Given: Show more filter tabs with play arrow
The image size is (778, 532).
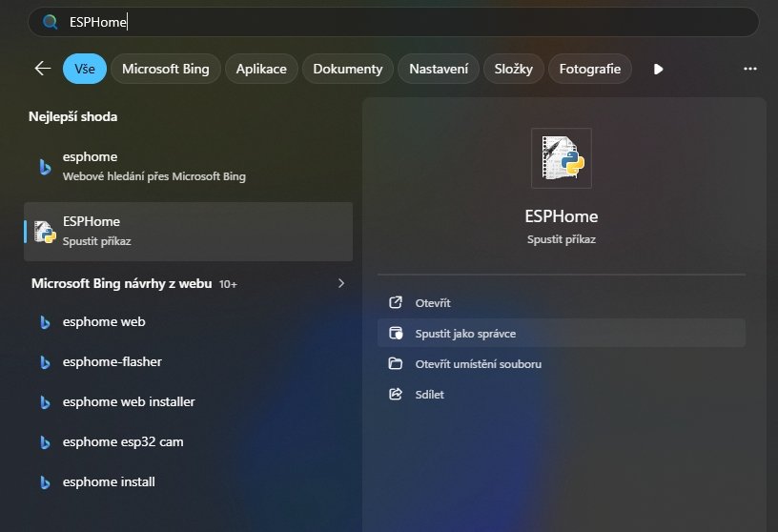Looking at the screenshot, I should click(658, 69).
